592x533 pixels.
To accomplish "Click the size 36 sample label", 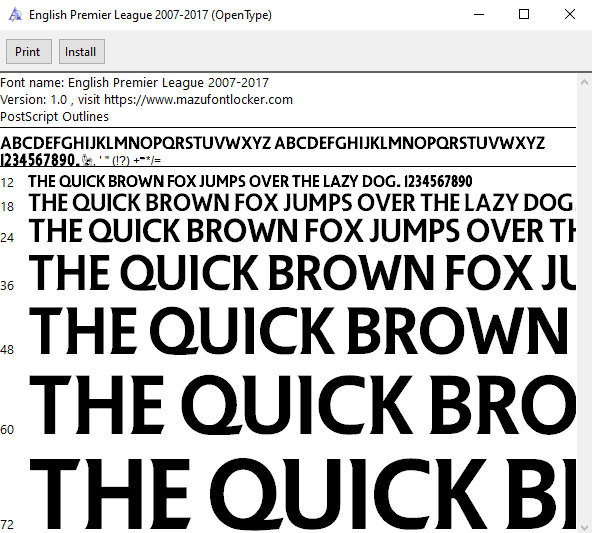I will pyautogui.click(x=7, y=286).
